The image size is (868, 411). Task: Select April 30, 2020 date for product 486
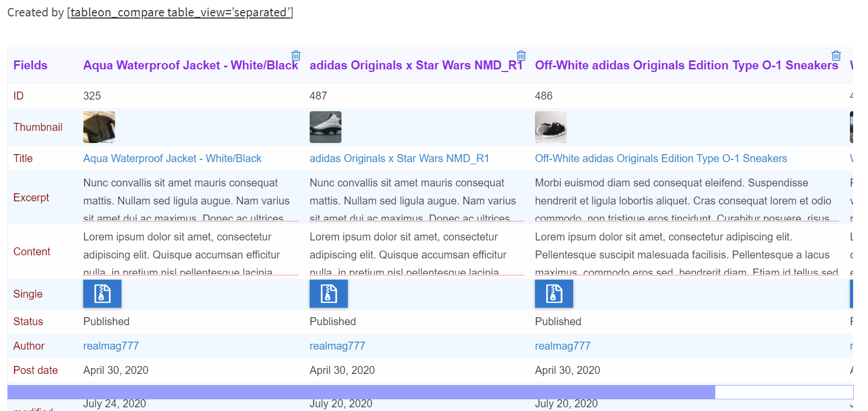(x=567, y=370)
